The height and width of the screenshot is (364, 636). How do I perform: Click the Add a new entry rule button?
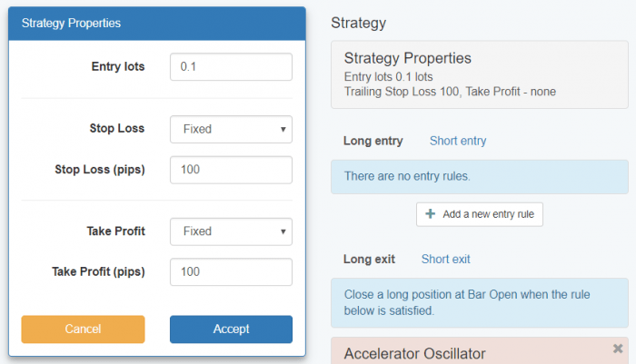(479, 215)
